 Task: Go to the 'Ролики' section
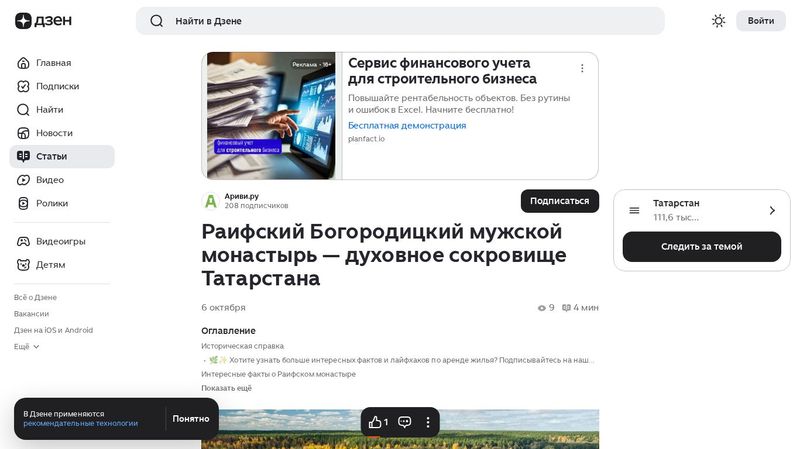tap(52, 203)
